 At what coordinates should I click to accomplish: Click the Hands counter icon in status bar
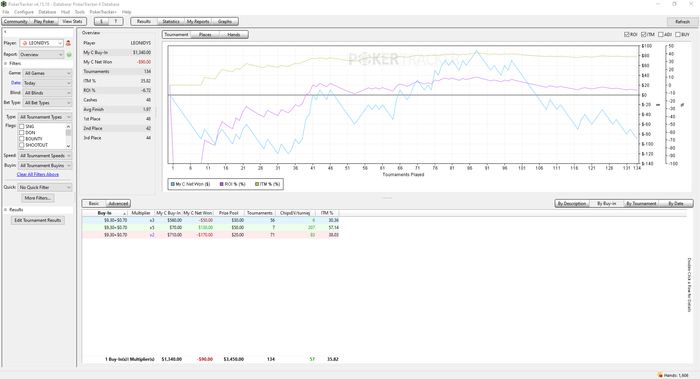pos(660,375)
